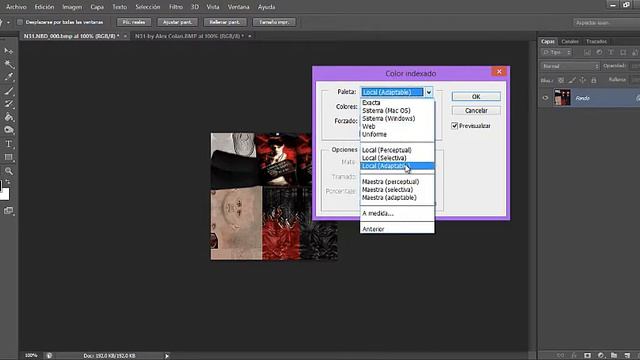Choose Maestra (selectiva) palette option
The width and height of the screenshot is (640, 360).
(387, 190)
